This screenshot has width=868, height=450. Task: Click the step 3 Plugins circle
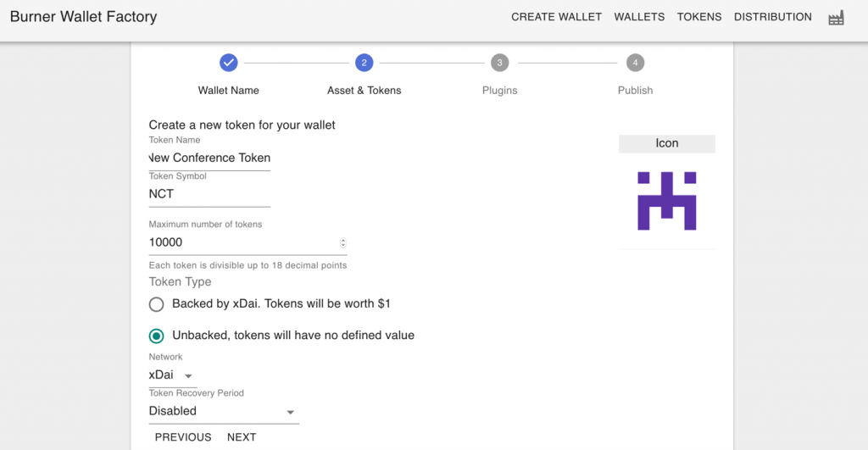499,63
